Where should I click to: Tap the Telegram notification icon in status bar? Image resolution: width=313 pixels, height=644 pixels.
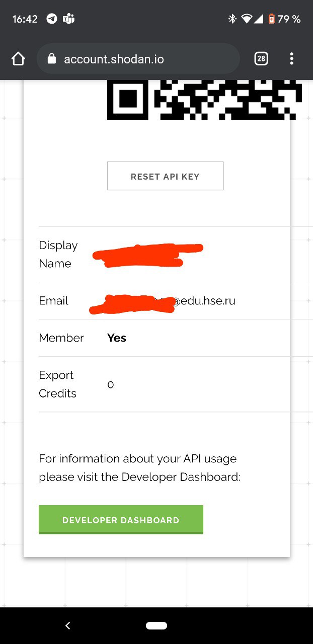(x=52, y=19)
